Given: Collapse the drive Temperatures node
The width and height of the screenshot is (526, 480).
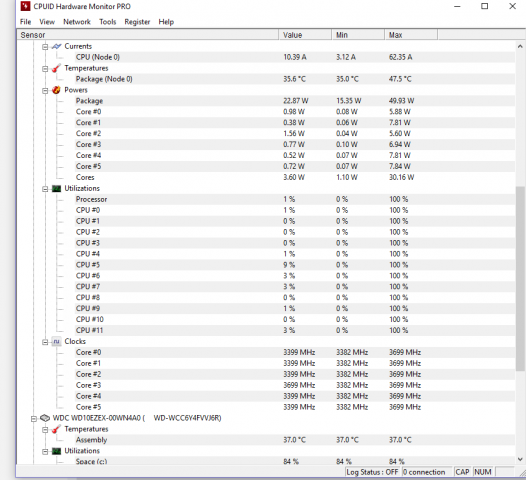Looking at the screenshot, I should [x=45, y=430].
